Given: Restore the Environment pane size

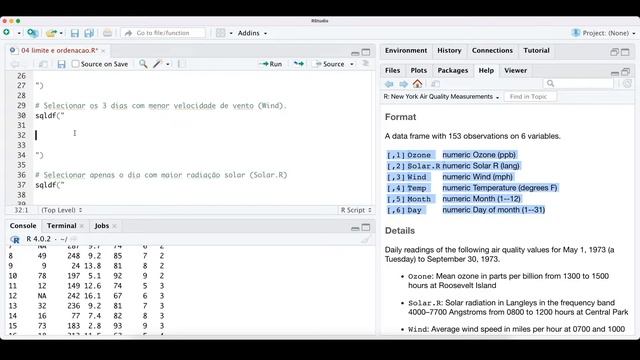Looking at the screenshot, I should (x=614, y=52).
